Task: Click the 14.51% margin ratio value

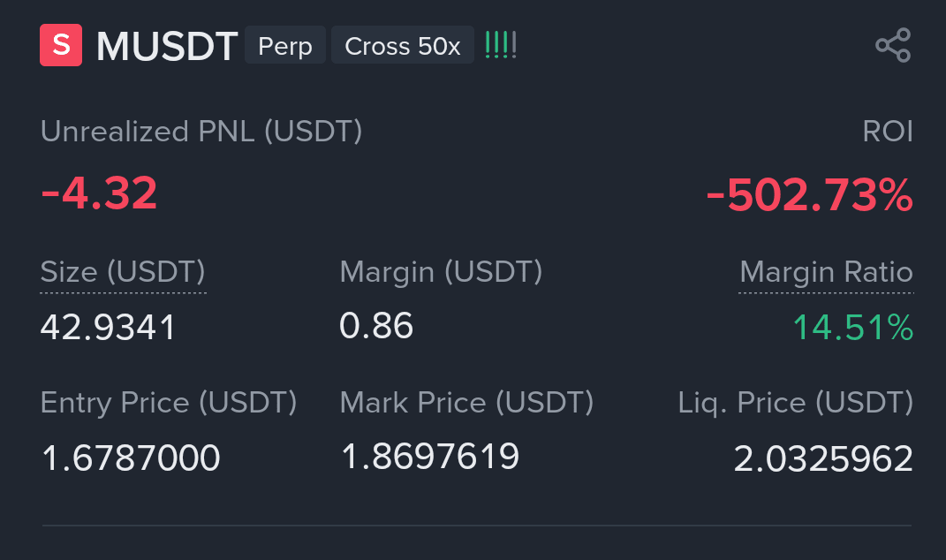Action: point(853,328)
